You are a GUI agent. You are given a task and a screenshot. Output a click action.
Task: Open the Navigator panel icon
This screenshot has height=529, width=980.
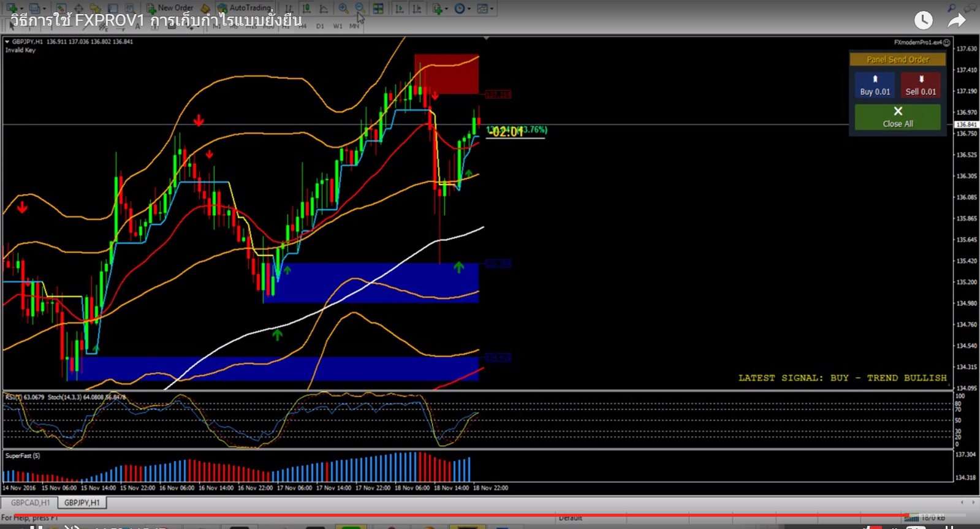tap(96, 8)
